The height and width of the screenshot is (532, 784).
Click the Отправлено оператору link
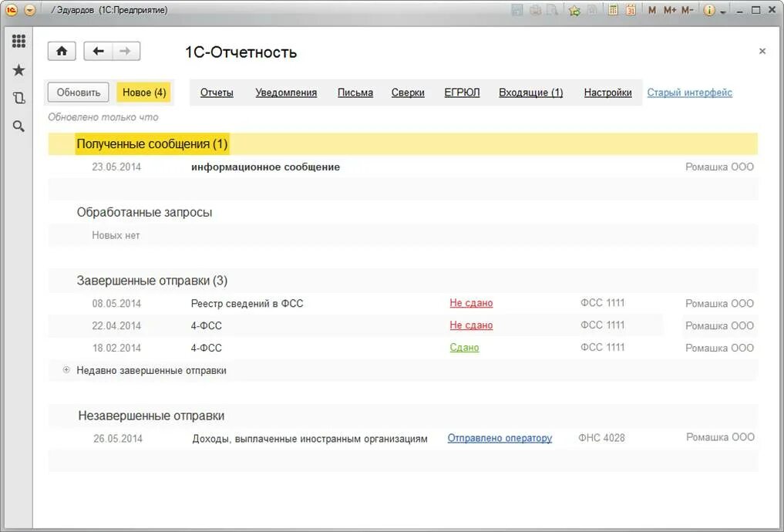500,438
